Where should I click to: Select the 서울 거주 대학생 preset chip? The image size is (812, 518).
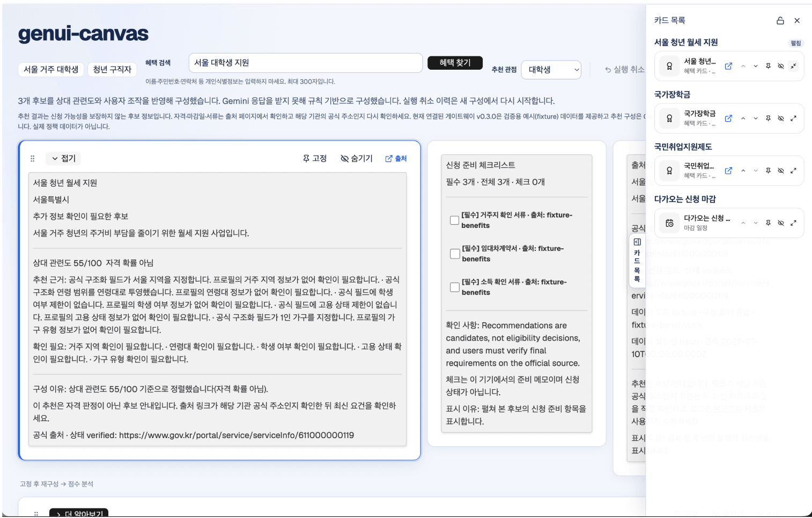(51, 70)
